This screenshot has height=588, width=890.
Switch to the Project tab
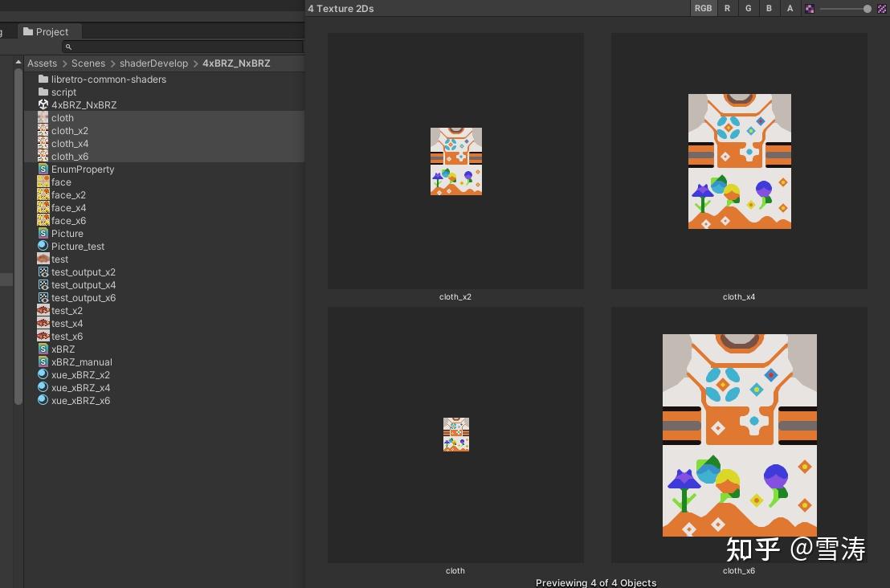point(48,31)
